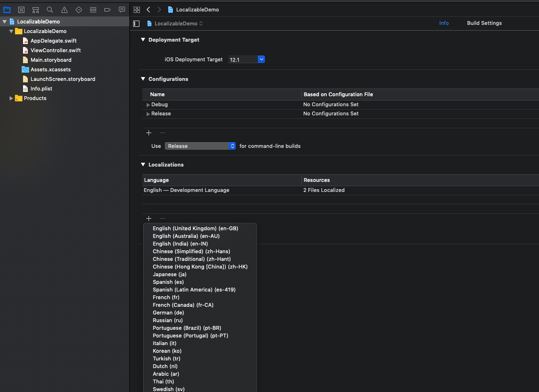
Task: Click the LocalizableDemo jump bar file icon
Action: [170, 10]
